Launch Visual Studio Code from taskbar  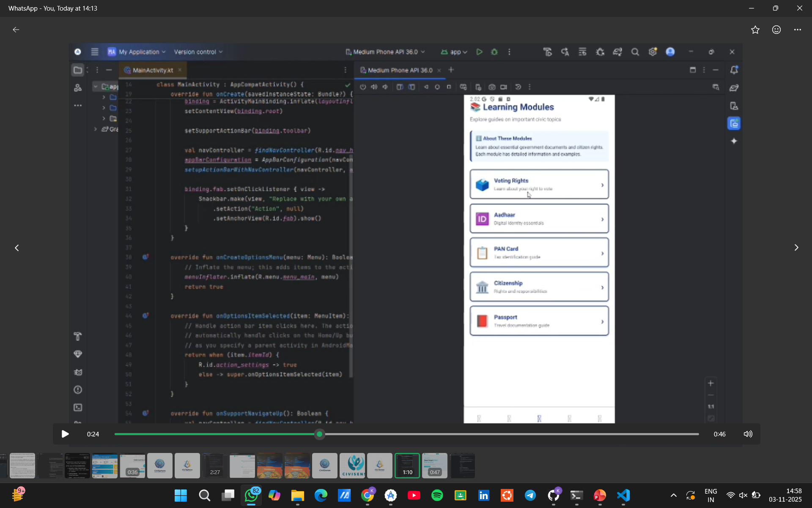(x=623, y=495)
